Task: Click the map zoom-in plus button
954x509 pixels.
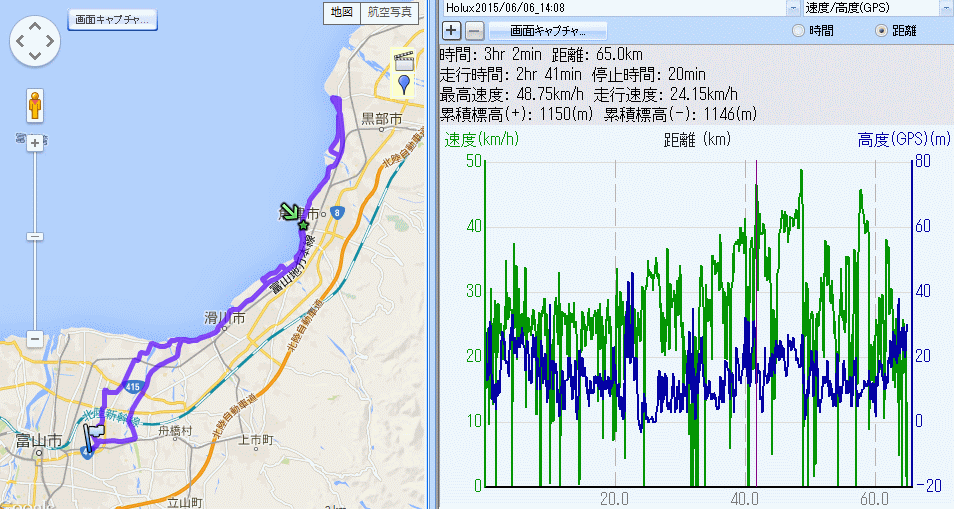Action: pos(35,143)
